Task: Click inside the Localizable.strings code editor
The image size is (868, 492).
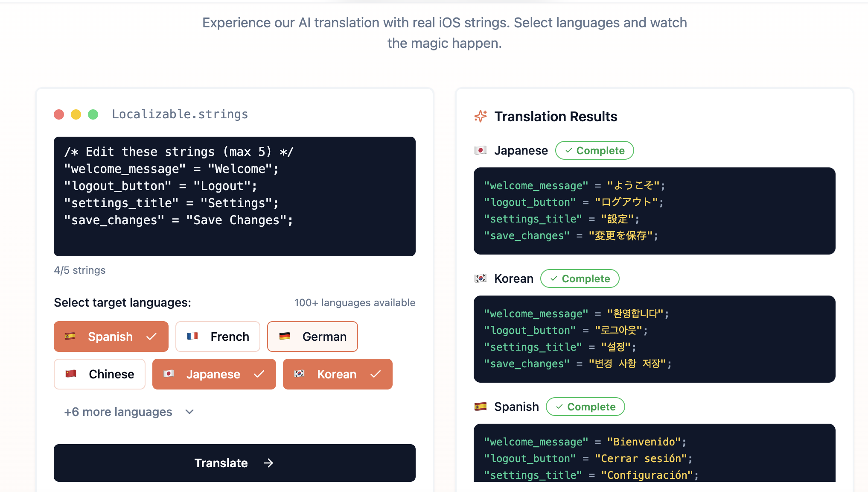Action: (x=234, y=196)
